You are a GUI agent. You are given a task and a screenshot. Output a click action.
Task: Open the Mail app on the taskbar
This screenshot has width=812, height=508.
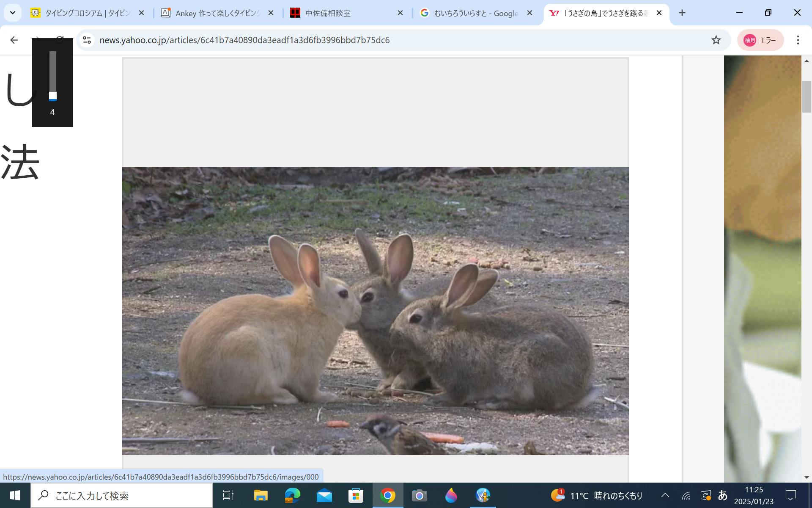coord(324,495)
